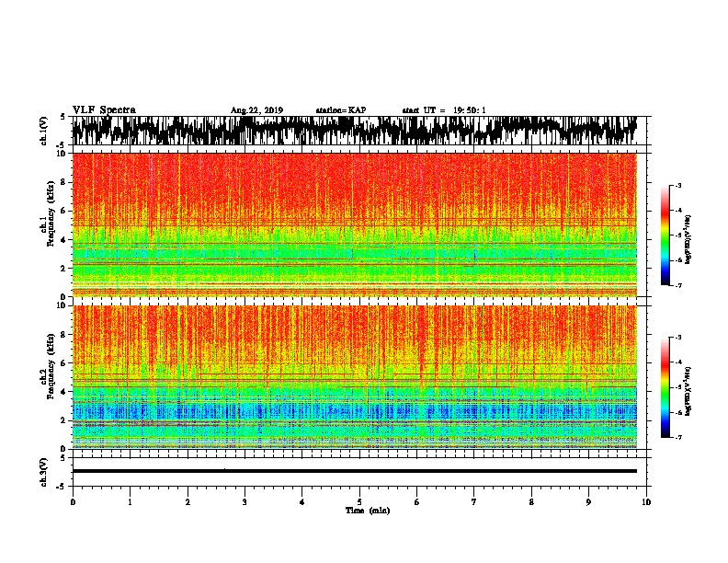Click time axis tick label '7'

(x=474, y=501)
